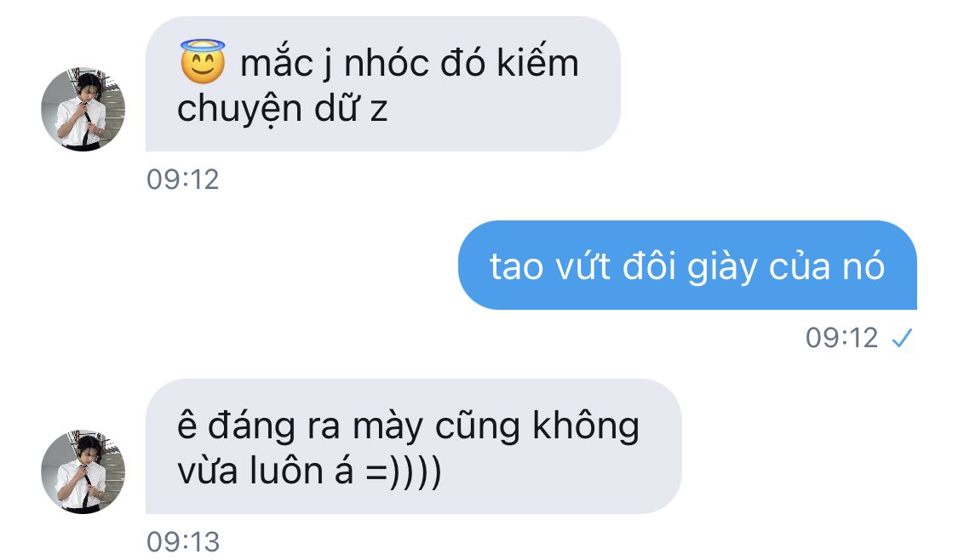Image resolution: width=958 pixels, height=560 pixels.
Task: Click the word "tao" in the blue bubble
Action: pos(516,267)
